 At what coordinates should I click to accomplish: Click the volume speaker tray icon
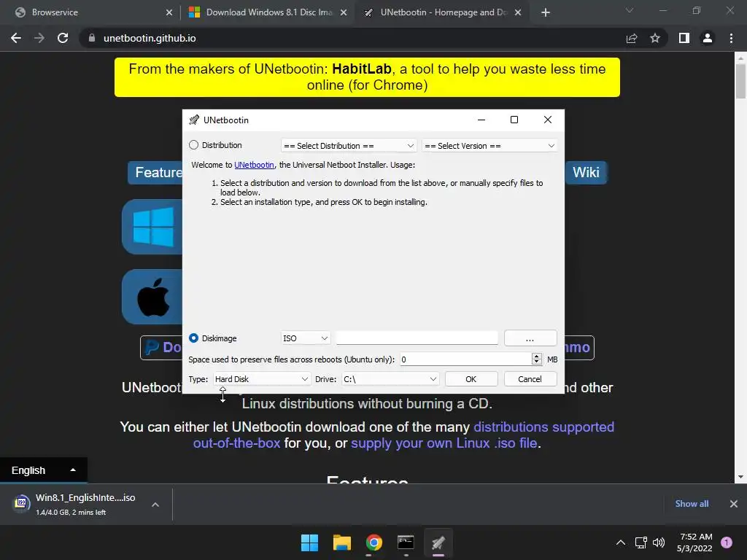(x=659, y=542)
